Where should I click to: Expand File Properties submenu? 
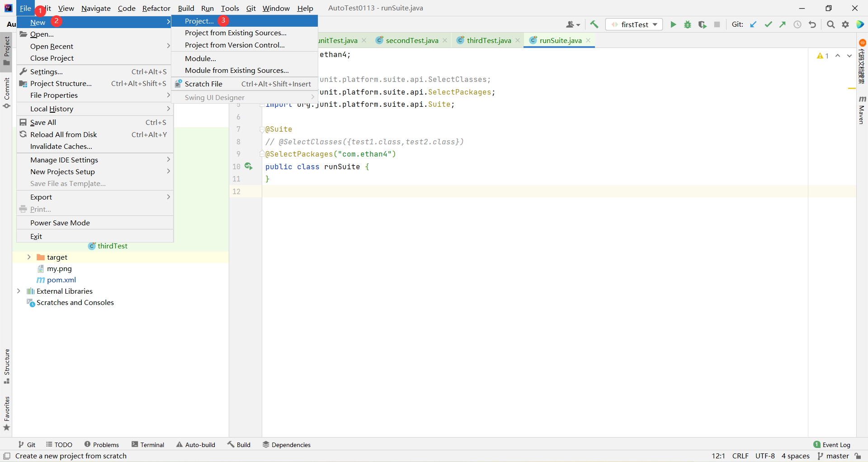pyautogui.click(x=95, y=95)
